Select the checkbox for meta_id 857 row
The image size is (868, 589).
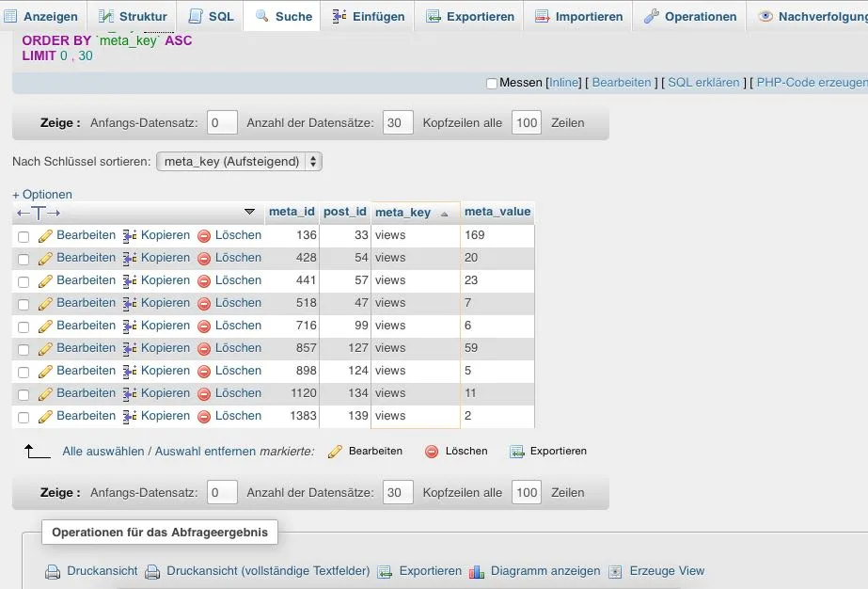(24, 350)
